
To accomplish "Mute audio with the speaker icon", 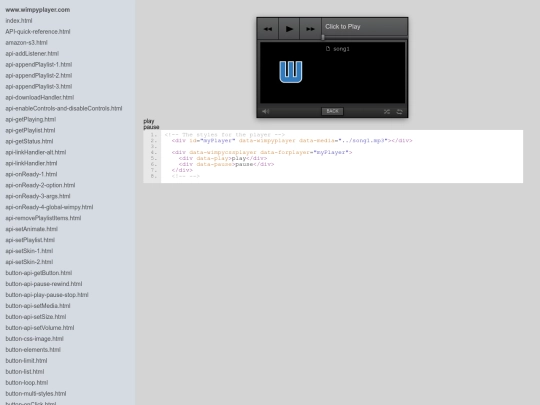I will click(x=266, y=111).
